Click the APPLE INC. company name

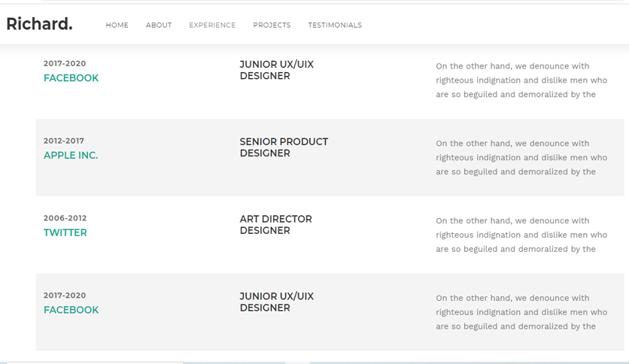(x=71, y=155)
